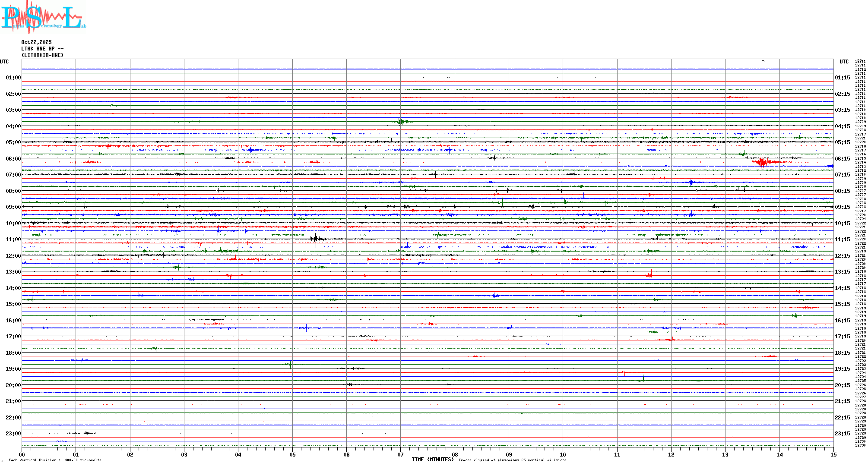Click the Traces clipped footer note
The height and width of the screenshot is (466, 868).
click(512, 460)
